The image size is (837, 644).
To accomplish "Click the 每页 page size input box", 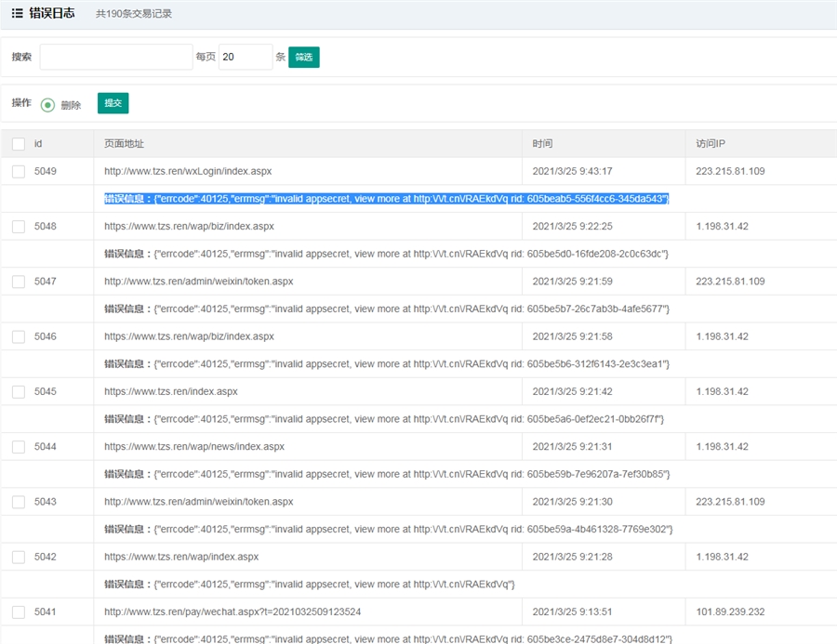I will point(245,57).
